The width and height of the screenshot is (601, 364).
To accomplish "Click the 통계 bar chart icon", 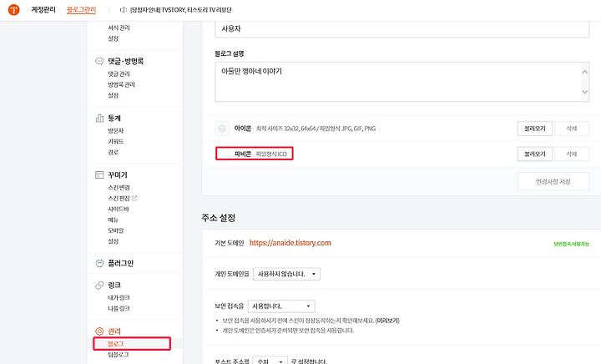I will 99,118.
